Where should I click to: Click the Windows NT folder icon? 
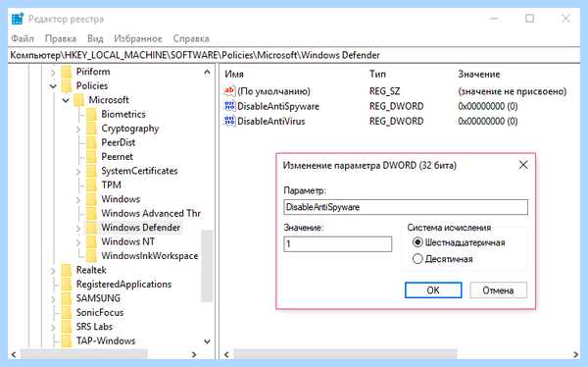coord(91,241)
